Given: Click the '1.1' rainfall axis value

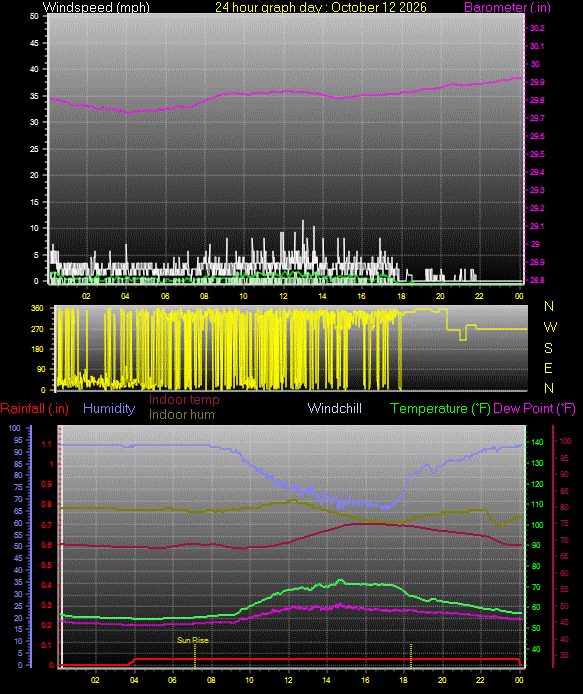Looking at the screenshot, I should pyautogui.click(x=46, y=444).
